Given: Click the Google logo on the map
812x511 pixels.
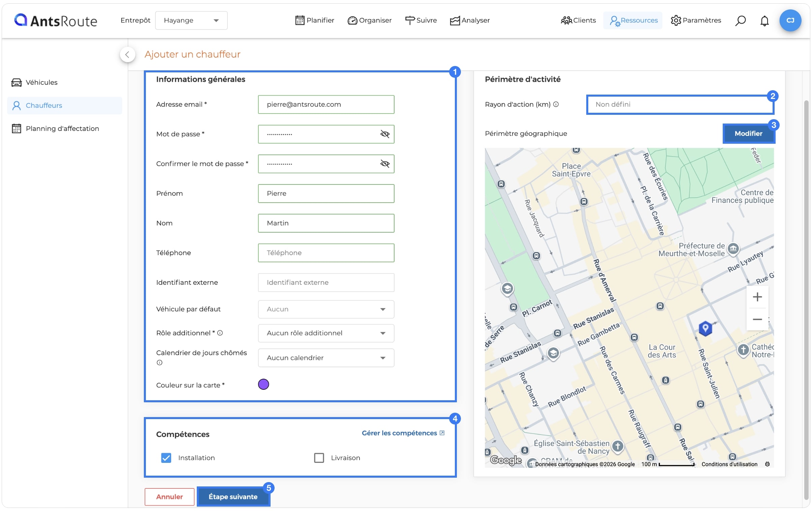Looking at the screenshot, I should pyautogui.click(x=505, y=460).
